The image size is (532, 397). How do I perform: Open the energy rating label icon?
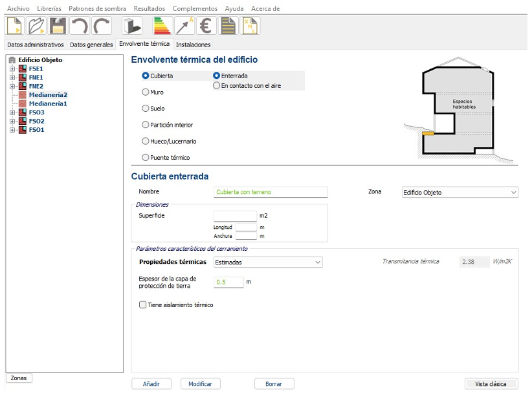tap(162, 26)
